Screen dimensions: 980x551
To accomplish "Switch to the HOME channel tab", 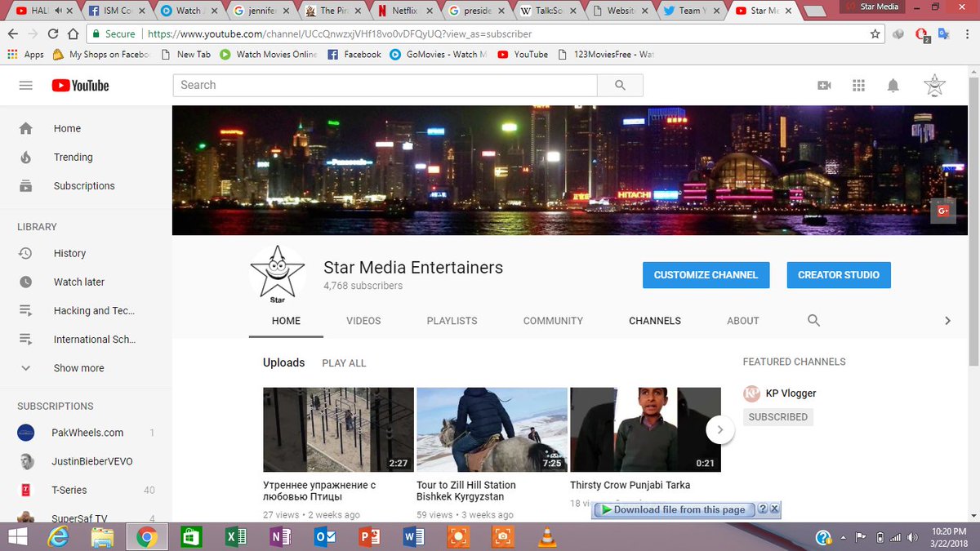I will pos(287,321).
